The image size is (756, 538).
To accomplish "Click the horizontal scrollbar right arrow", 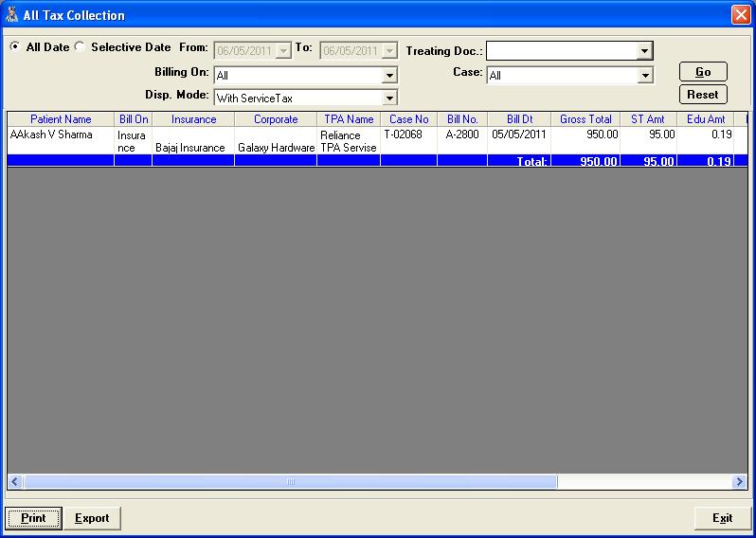I will point(740,482).
